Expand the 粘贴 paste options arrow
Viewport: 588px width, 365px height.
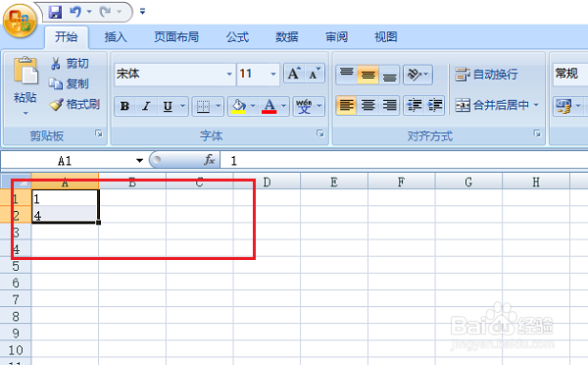point(25,113)
